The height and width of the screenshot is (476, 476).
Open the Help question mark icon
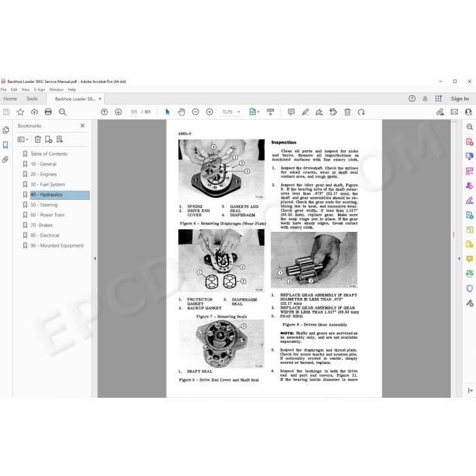pyautogui.click(x=412, y=99)
